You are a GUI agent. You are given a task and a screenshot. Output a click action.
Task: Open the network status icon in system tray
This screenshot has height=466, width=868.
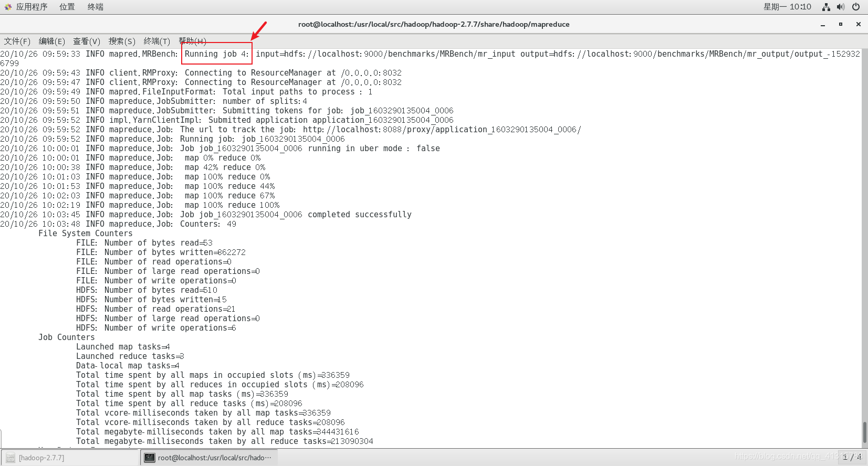(x=826, y=7)
